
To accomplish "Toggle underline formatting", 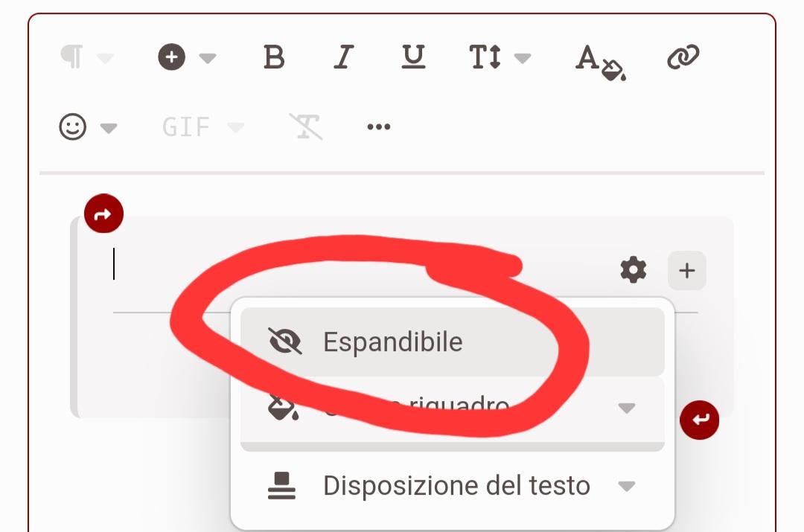I will pos(413,57).
